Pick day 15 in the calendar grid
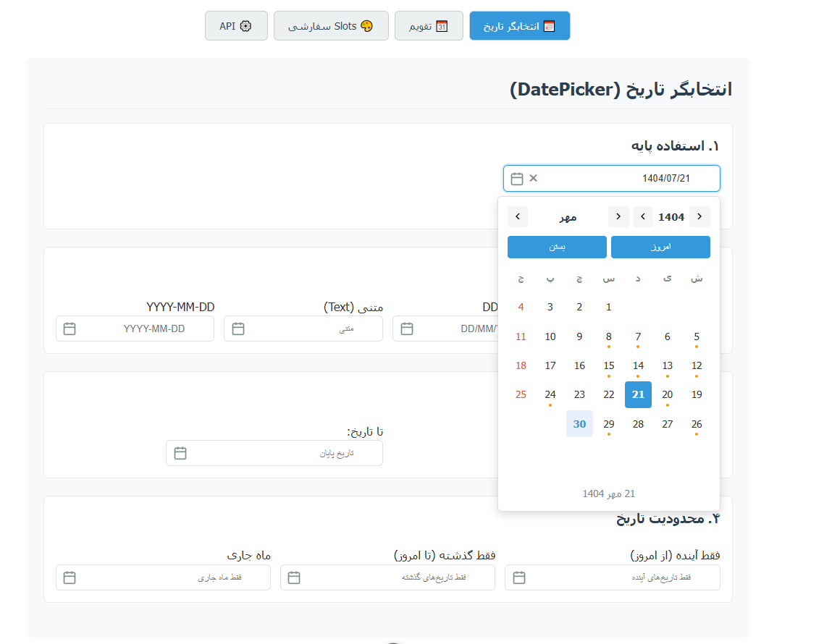Screen dimensions: 832x644 click(609, 365)
